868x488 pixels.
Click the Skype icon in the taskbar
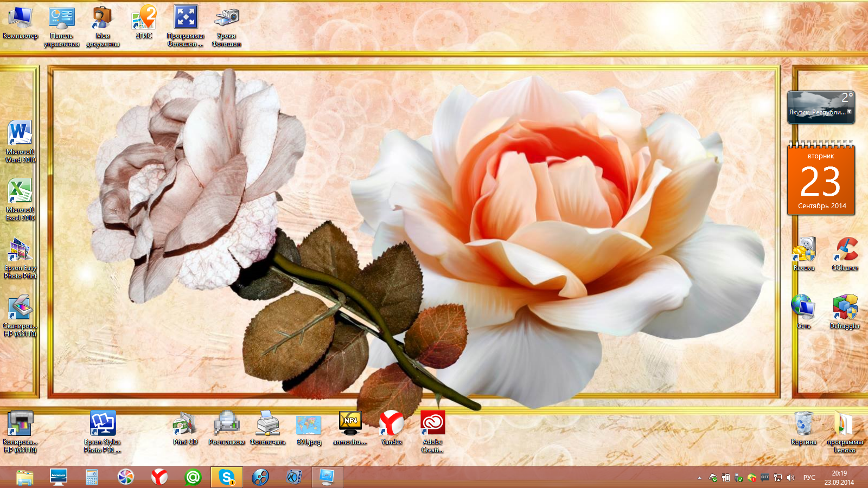226,477
